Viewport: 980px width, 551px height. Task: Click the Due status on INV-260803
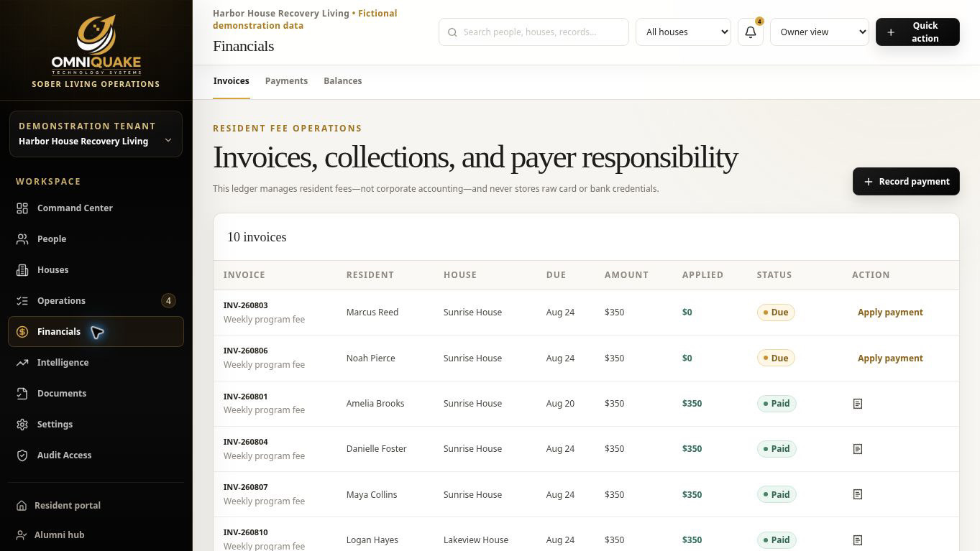pyautogui.click(x=776, y=312)
